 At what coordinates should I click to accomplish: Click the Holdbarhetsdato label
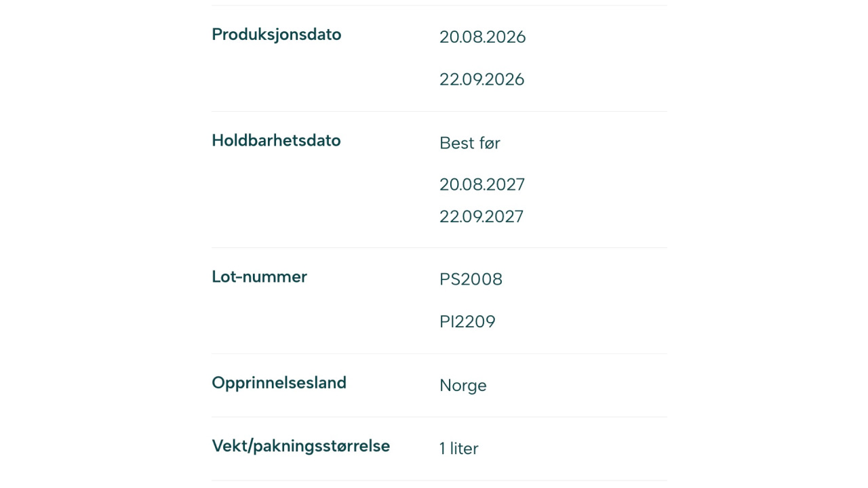click(x=276, y=140)
